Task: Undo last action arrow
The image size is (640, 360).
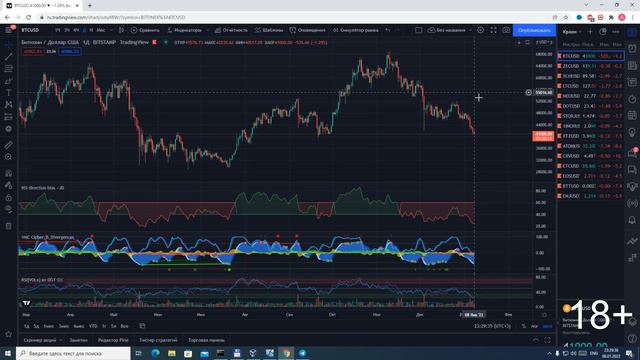Action: click(x=388, y=30)
